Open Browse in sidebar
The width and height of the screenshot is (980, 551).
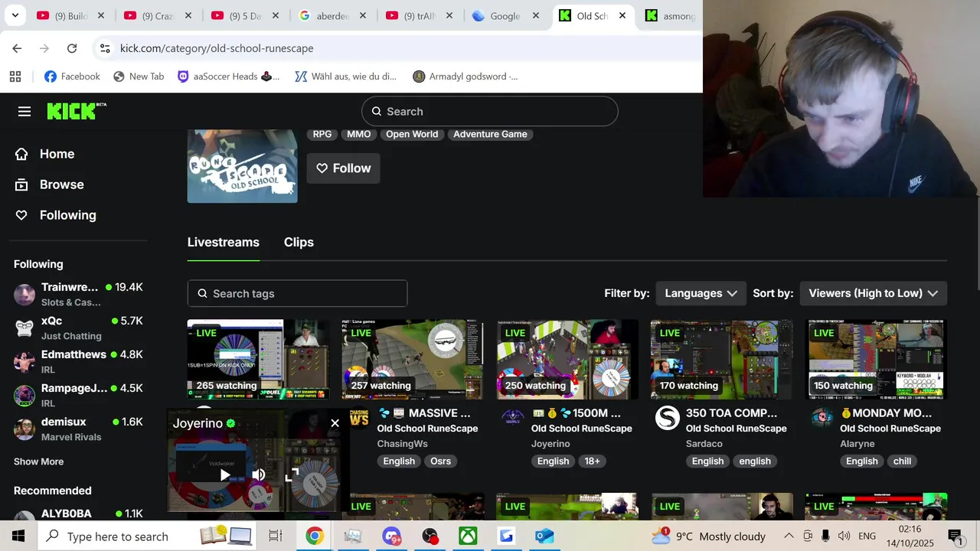point(49,184)
